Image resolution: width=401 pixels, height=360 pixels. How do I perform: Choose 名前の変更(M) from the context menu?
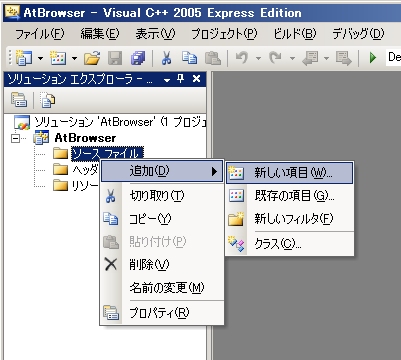pyautogui.click(x=162, y=287)
